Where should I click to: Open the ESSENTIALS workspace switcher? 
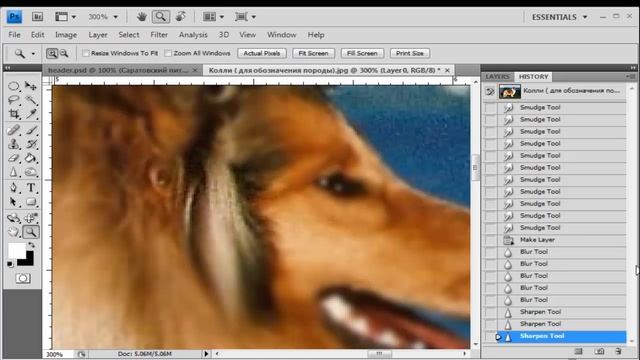point(559,17)
